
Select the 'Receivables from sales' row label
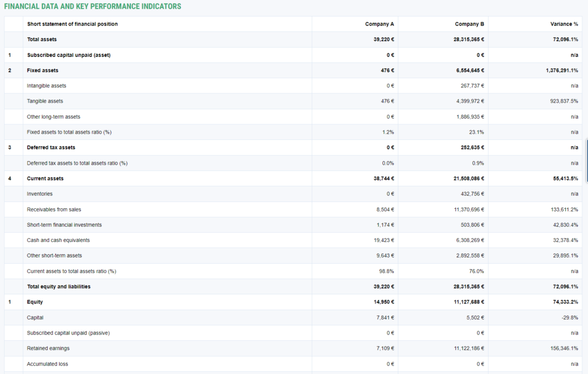[54, 210]
